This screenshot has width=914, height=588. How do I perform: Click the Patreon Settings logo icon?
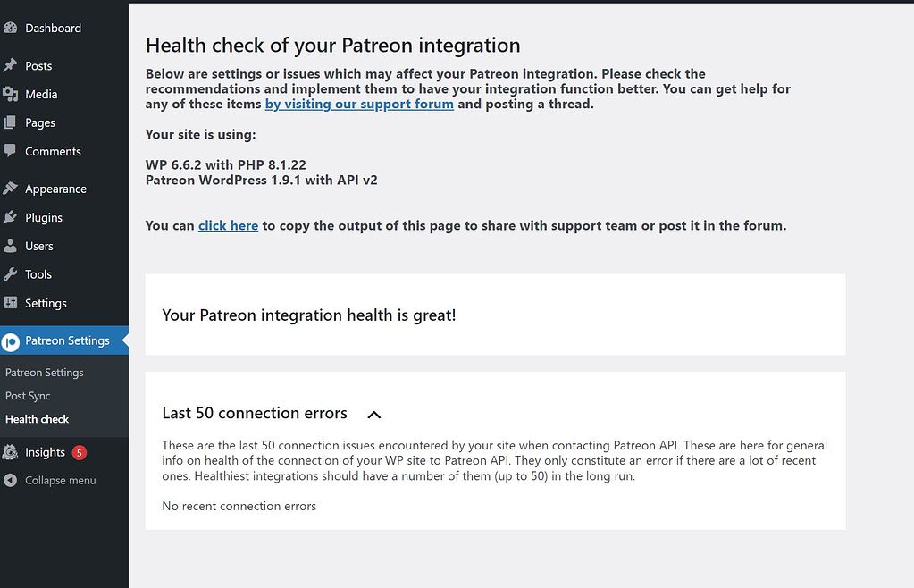(x=13, y=340)
